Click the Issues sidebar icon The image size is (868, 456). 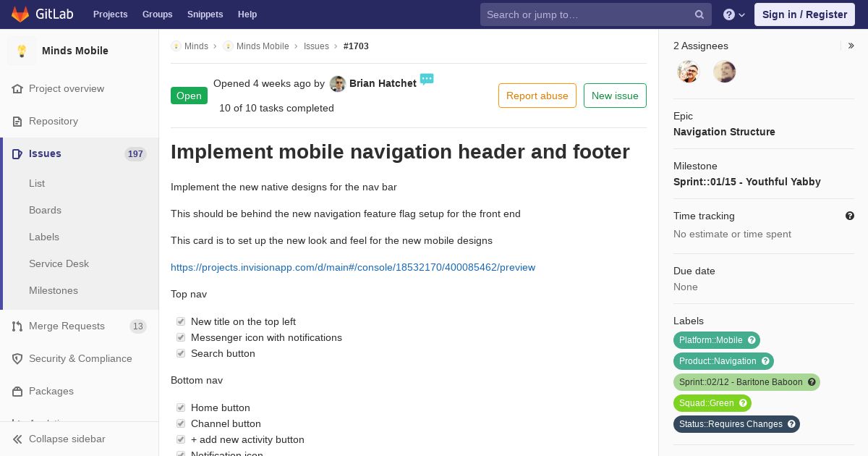point(17,153)
